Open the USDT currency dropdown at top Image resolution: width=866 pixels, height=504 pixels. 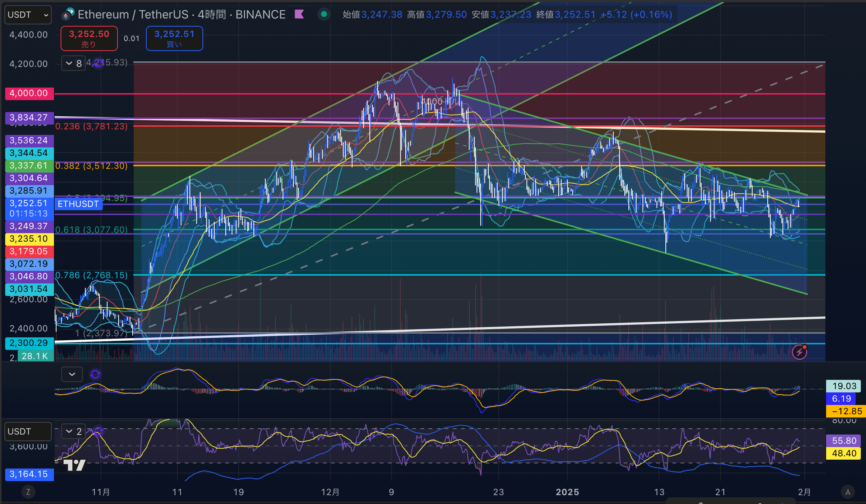pyautogui.click(x=28, y=15)
